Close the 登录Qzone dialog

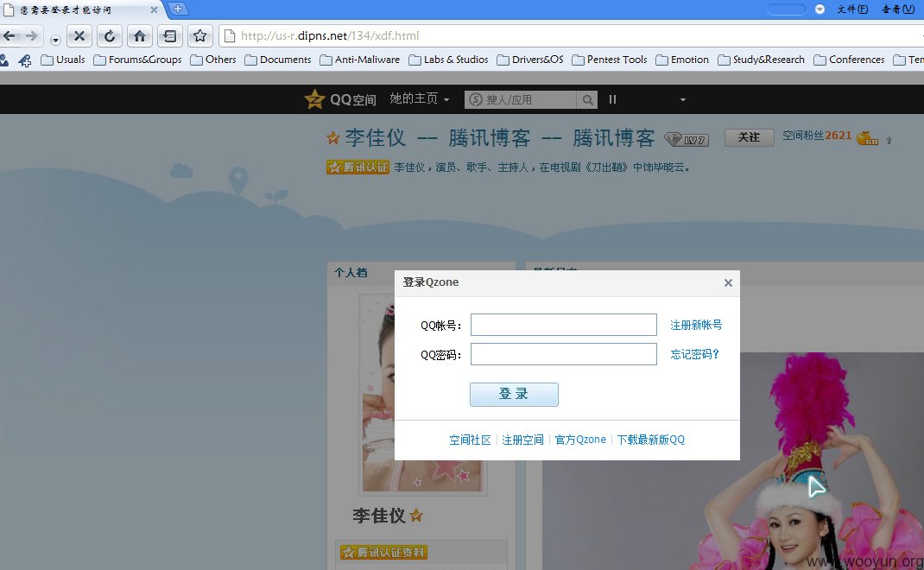click(728, 283)
